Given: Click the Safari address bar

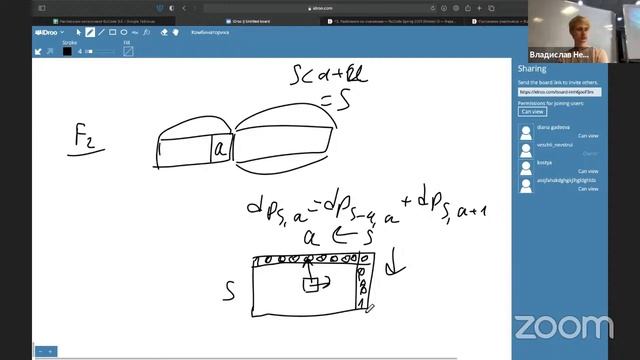Looking at the screenshot, I should click(x=320, y=8).
